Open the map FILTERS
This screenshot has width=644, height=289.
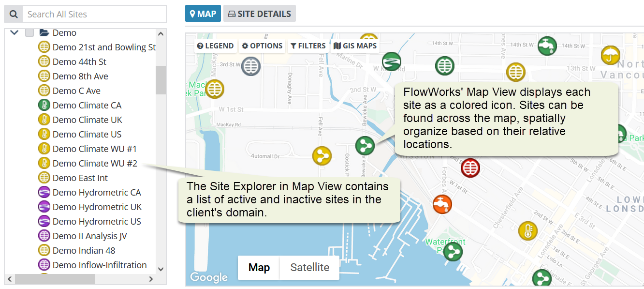[308, 46]
